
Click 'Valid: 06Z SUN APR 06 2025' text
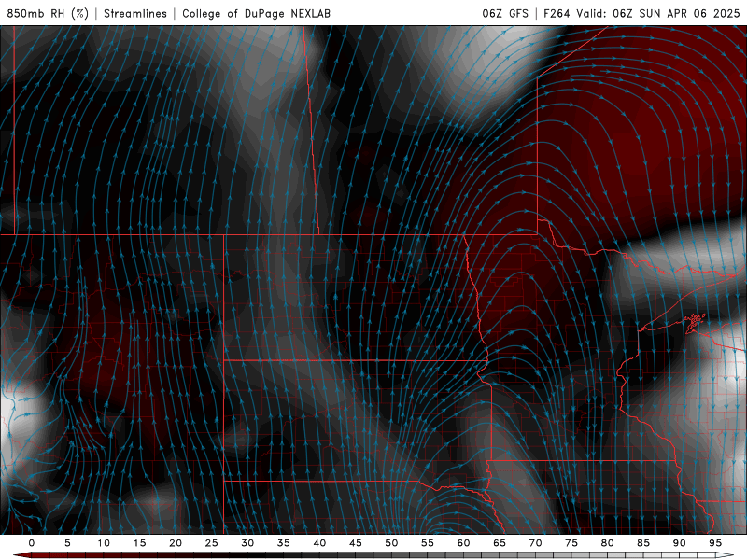coord(658,13)
